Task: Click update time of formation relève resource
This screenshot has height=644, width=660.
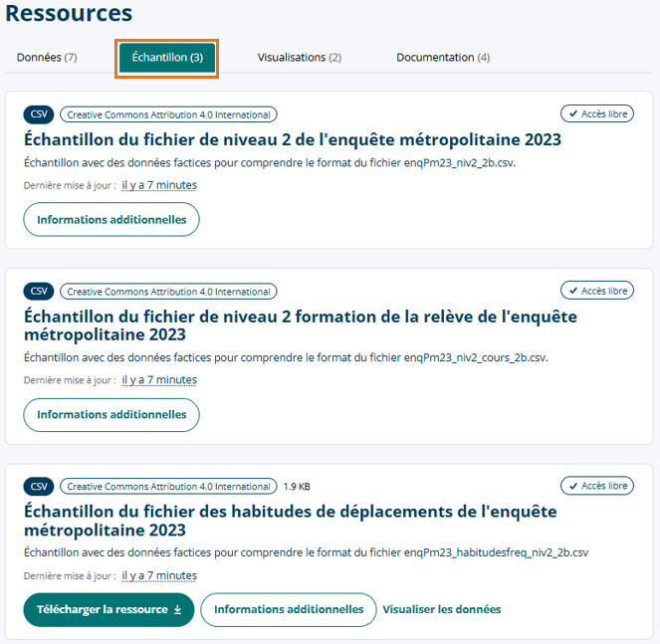Action: pyautogui.click(x=159, y=380)
